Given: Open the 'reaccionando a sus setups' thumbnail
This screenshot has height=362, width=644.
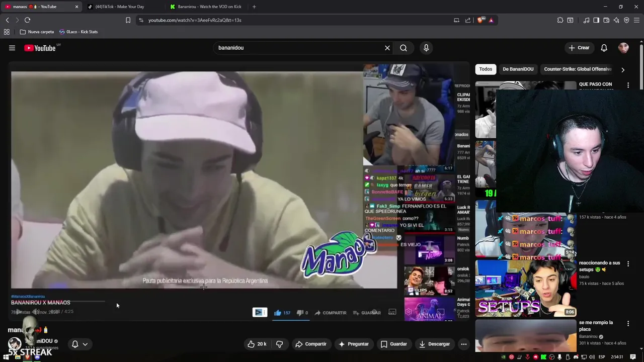Looking at the screenshot, I should pyautogui.click(x=526, y=288).
